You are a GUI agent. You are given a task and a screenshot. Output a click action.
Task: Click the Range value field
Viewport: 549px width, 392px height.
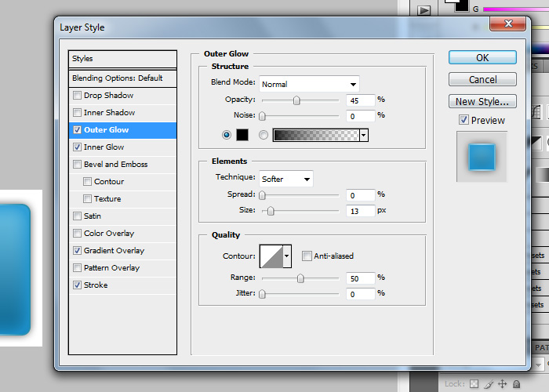(360, 278)
